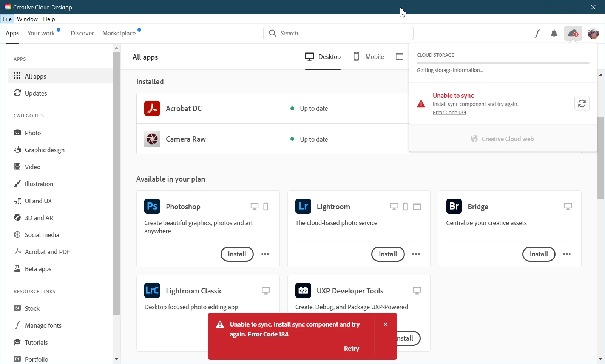
Task: Click the search magnifier icon
Action: (x=272, y=33)
